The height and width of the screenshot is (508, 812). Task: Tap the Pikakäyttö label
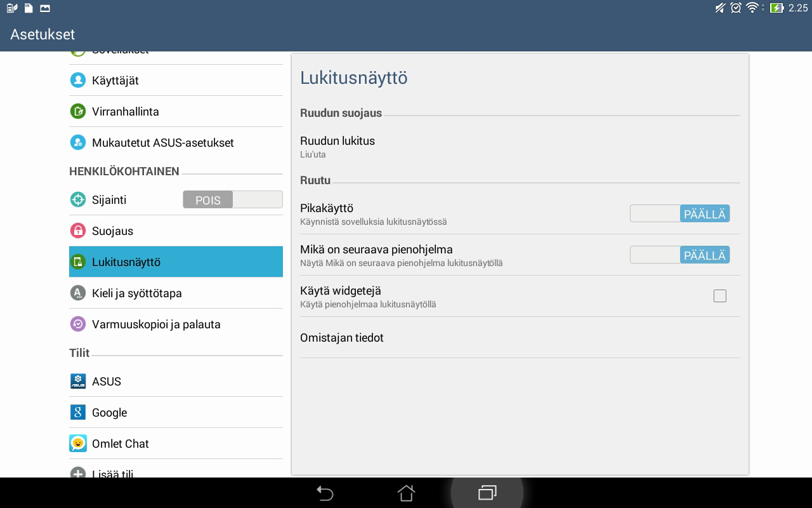327,208
